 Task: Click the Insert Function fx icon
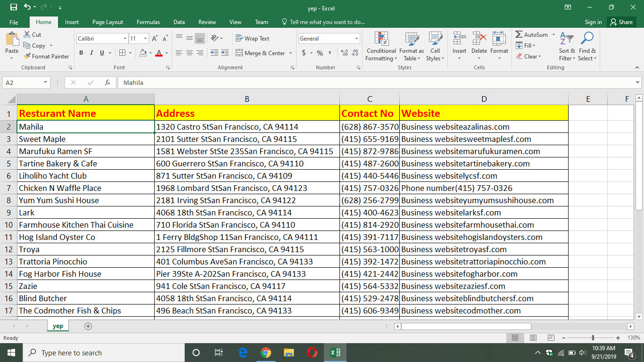click(x=107, y=82)
